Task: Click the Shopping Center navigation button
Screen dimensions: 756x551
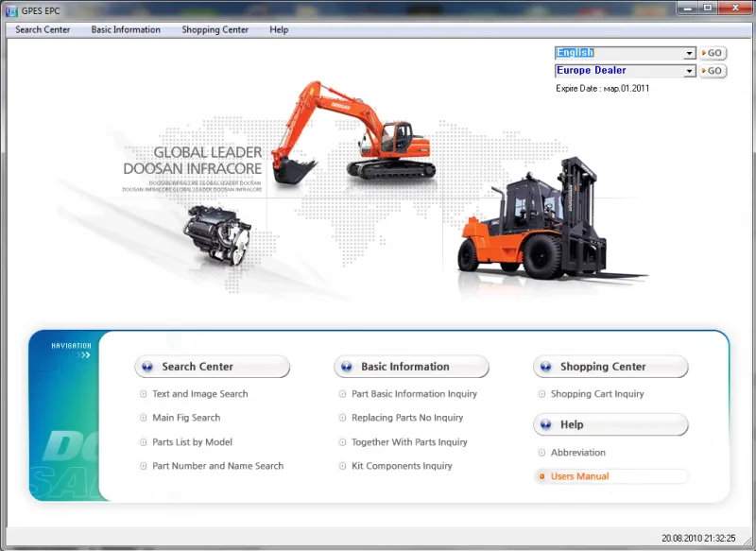Action: (610, 367)
